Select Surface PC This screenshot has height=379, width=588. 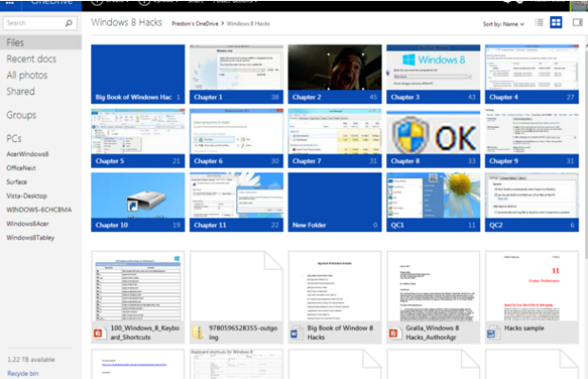tap(16, 182)
